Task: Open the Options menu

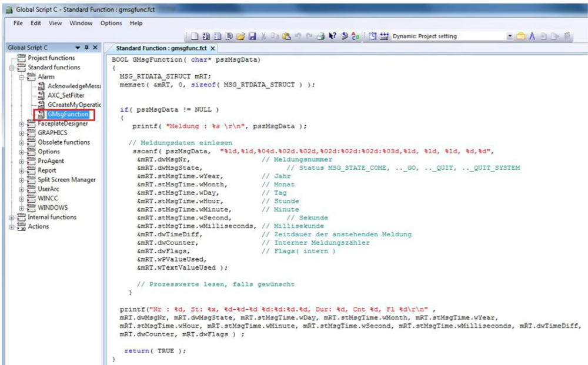Action: tap(111, 23)
